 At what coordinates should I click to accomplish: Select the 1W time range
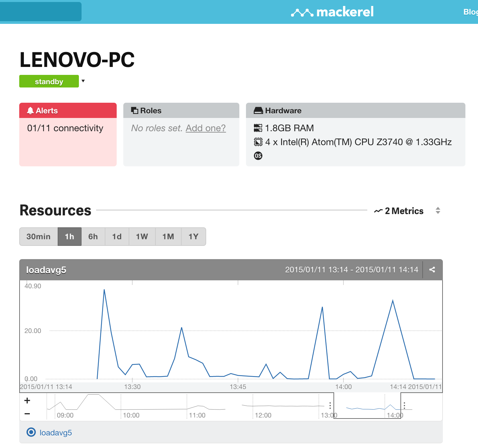(x=142, y=237)
